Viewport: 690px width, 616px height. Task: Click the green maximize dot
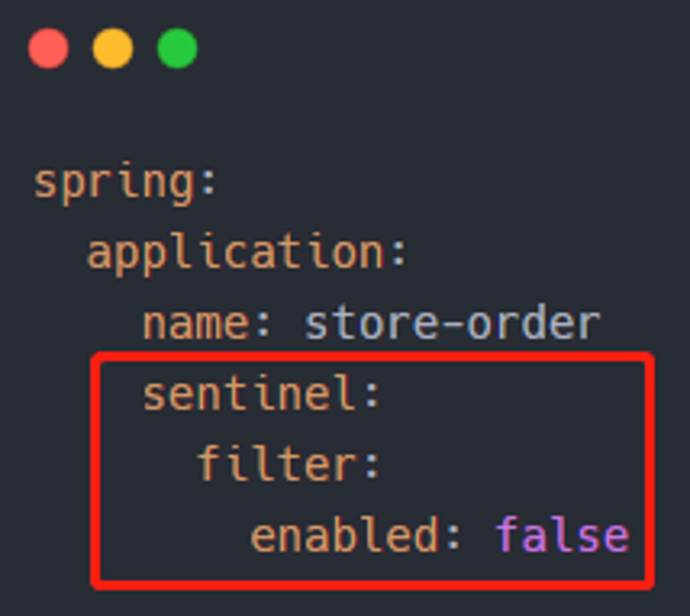click(177, 48)
